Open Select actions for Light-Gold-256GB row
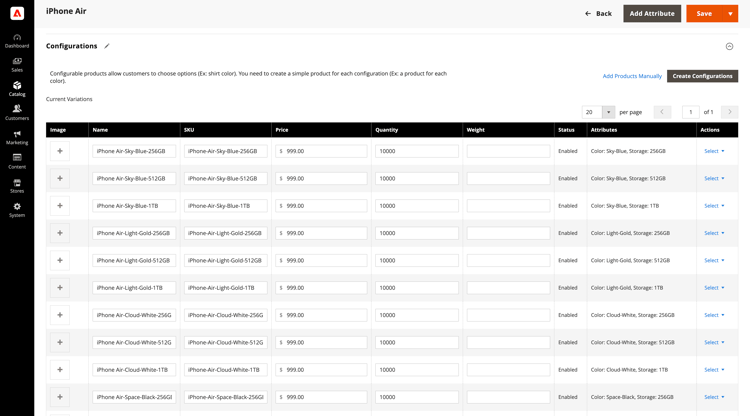The width and height of the screenshot is (750, 416). point(714,233)
